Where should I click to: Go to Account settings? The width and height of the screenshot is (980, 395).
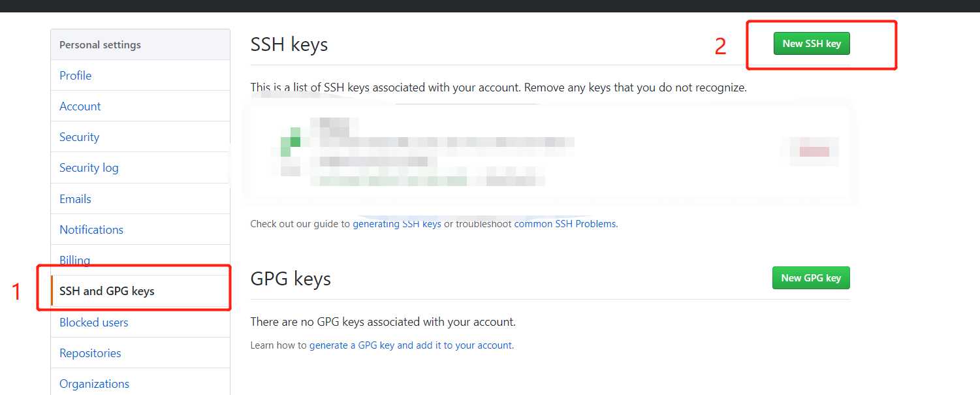(x=80, y=106)
